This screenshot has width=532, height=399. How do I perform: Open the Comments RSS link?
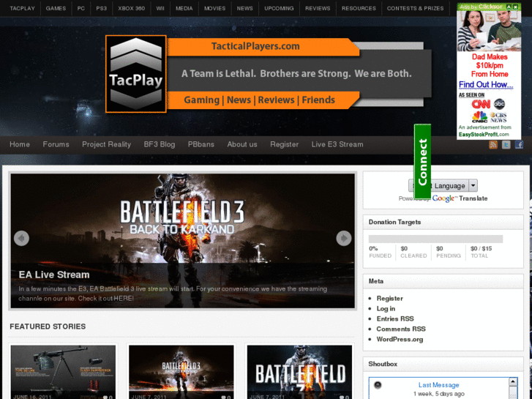click(401, 329)
